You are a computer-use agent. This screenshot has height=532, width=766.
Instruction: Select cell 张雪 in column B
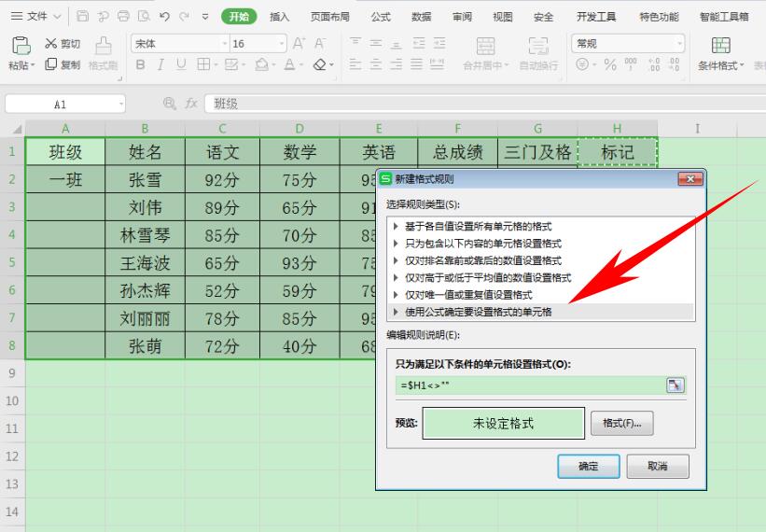(146, 180)
